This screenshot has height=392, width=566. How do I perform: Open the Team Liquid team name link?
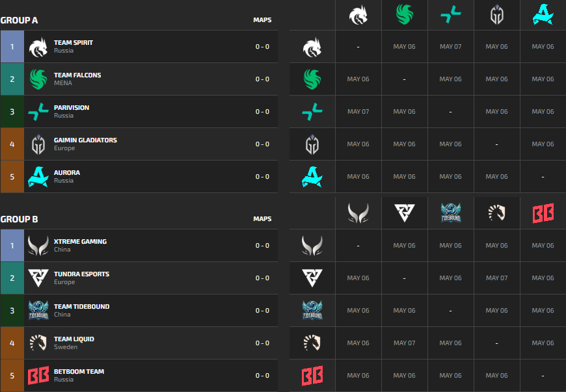pyautogui.click(x=74, y=339)
